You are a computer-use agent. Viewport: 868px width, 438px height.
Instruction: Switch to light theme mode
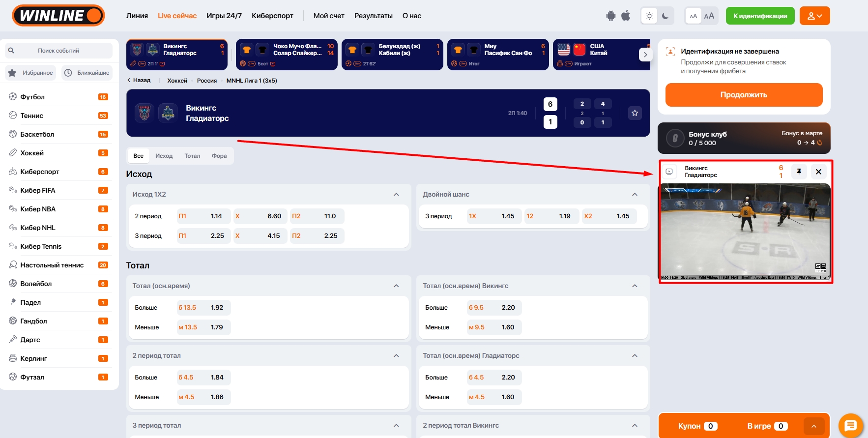pos(649,16)
